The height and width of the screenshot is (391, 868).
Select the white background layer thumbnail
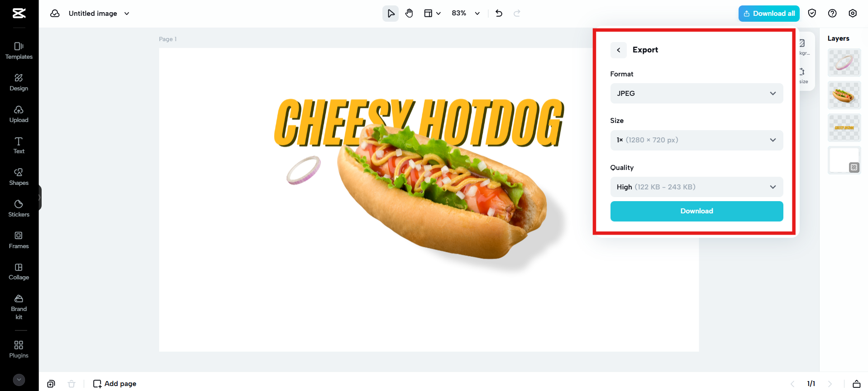844,160
